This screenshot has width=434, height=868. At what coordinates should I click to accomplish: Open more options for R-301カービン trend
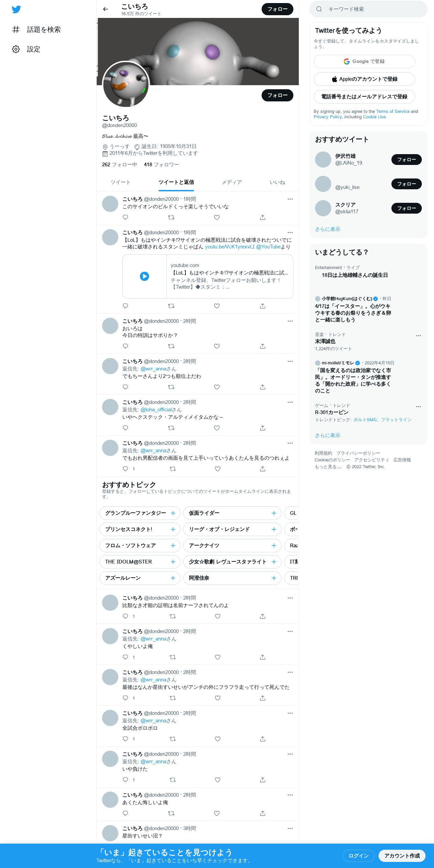(418, 407)
